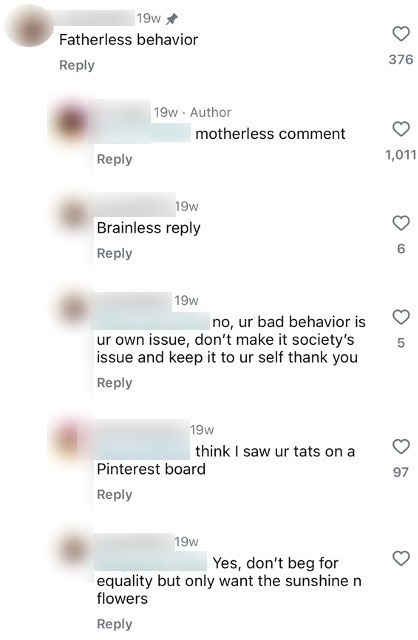The width and height of the screenshot is (418, 640).
Task: Click the 376 likes count
Action: coord(401,60)
